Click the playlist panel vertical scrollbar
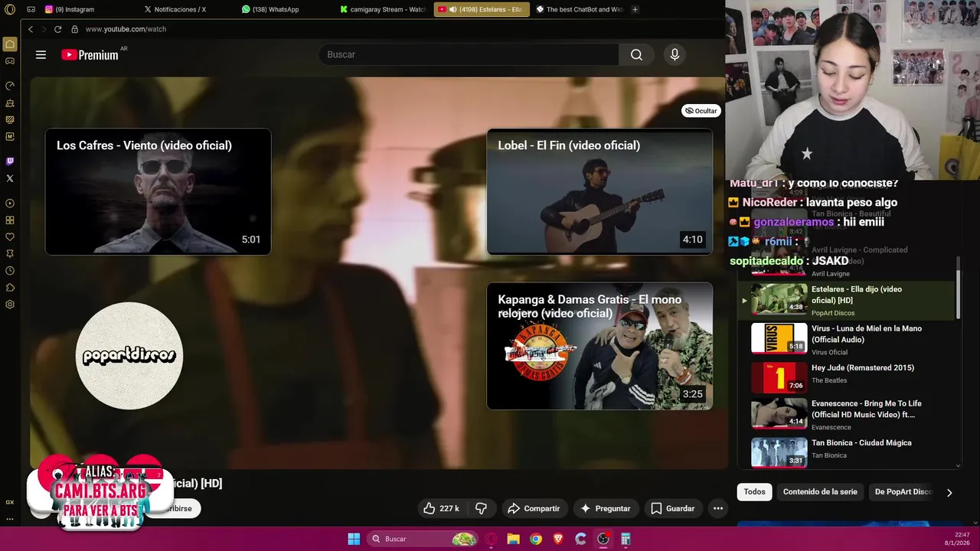The width and height of the screenshot is (980, 551). pyautogui.click(x=959, y=288)
